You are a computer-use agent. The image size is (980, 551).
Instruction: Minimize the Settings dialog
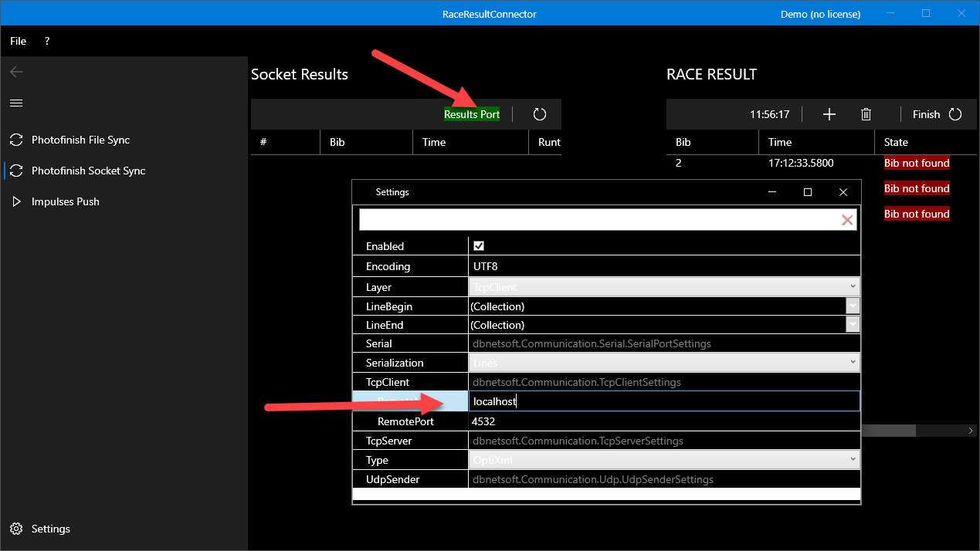coord(772,192)
